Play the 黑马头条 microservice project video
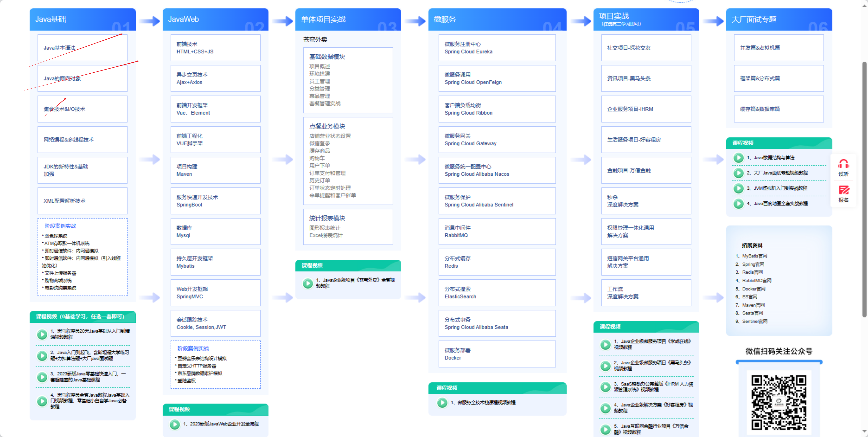Viewport: 868px width, 437px height. pyautogui.click(x=606, y=366)
